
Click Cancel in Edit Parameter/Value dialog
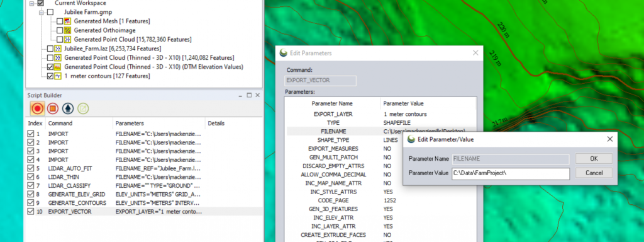click(594, 173)
